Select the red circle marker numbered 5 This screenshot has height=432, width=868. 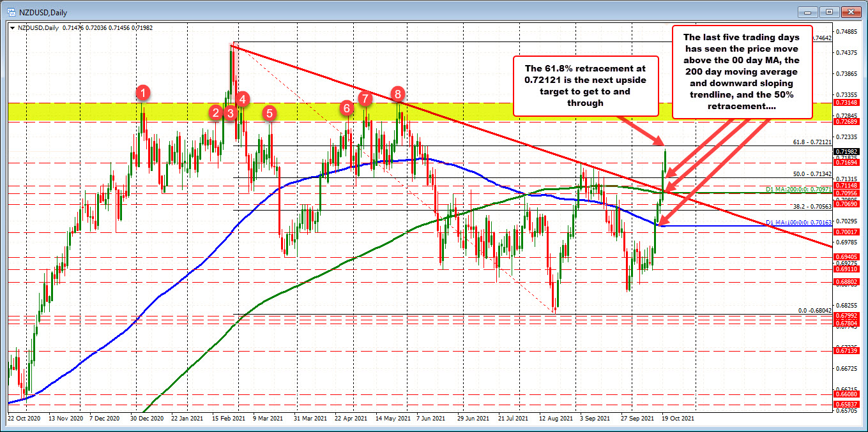pos(270,113)
